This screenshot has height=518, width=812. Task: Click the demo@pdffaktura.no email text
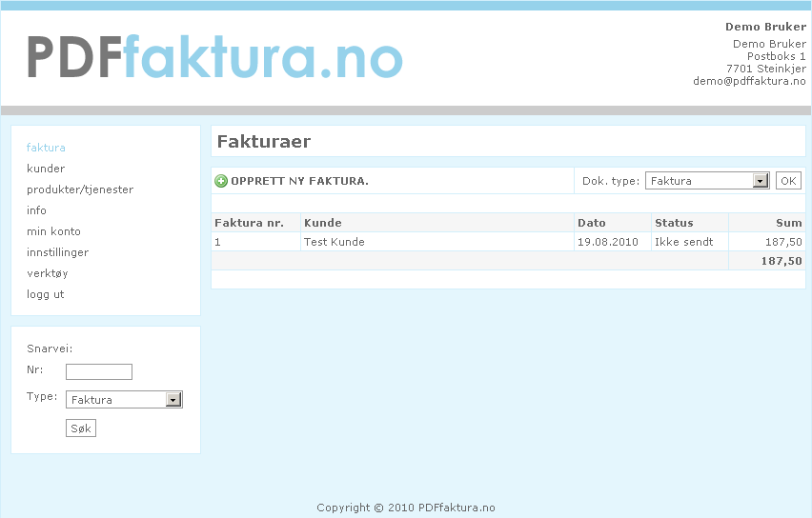(749, 81)
